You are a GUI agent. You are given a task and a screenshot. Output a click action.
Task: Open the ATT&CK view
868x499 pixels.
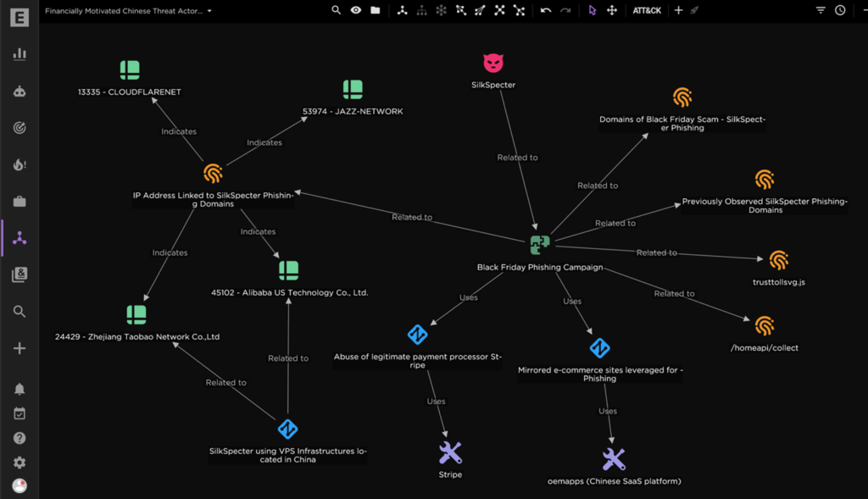tap(647, 10)
